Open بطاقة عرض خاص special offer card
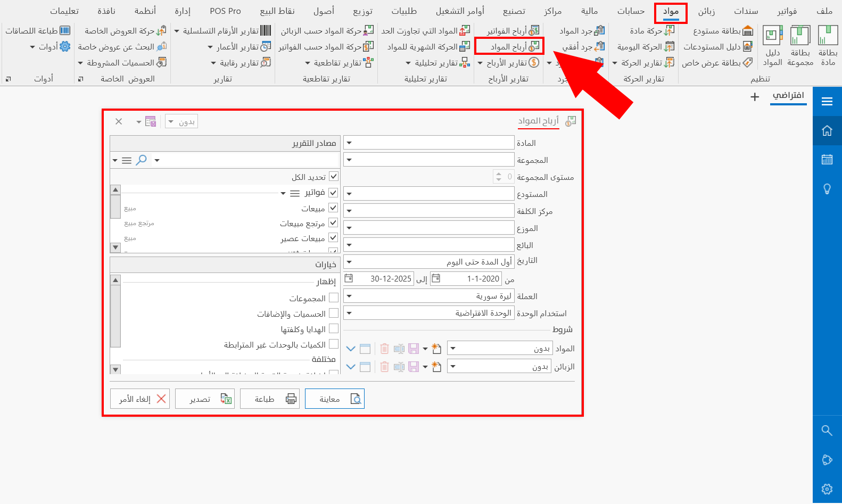Viewport: 842px width, 504px height. (x=717, y=63)
